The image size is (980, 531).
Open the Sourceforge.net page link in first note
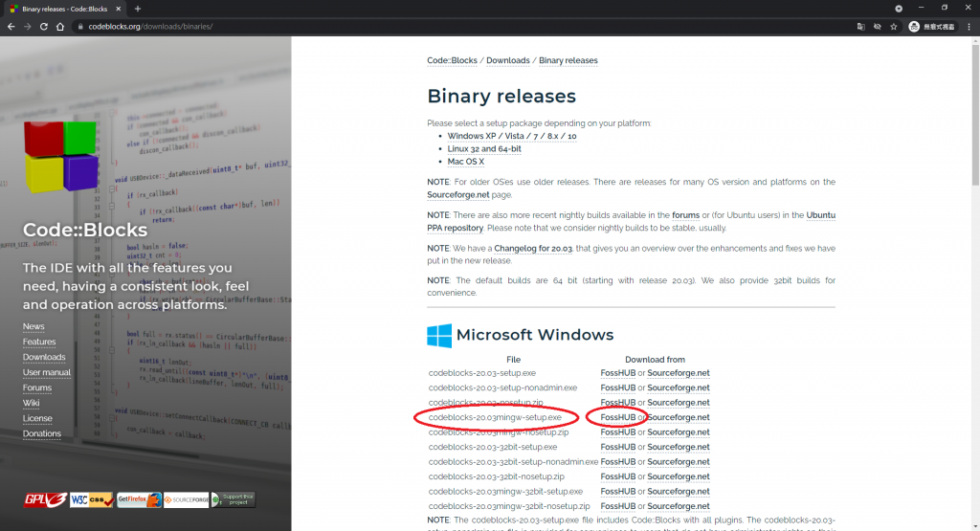[458, 195]
